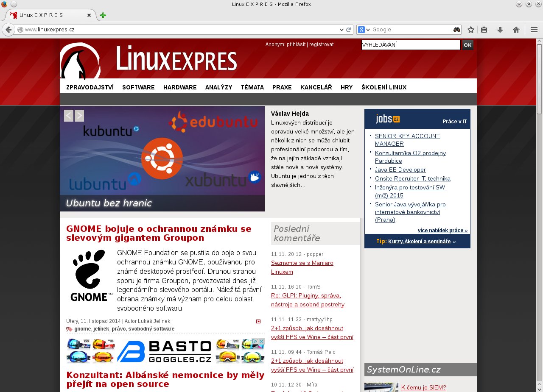The image size is (543, 392).
Task: Open the ZPRAVODAJSTVÍ menu item
Action: [x=90, y=87]
